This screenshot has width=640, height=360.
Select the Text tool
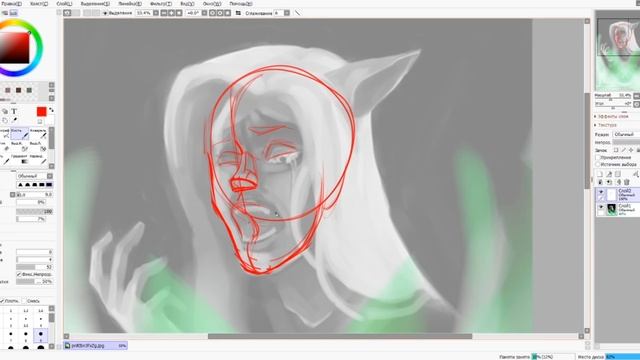point(14,111)
